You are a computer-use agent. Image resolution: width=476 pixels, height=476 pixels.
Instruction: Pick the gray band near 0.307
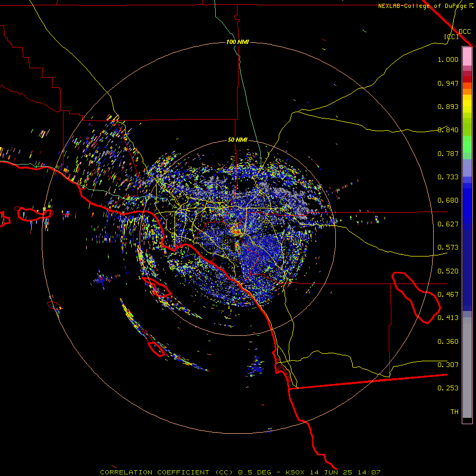coord(467,368)
